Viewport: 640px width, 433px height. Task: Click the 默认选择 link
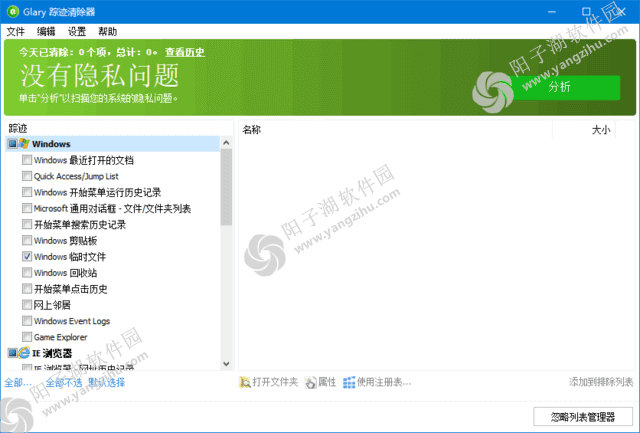click(107, 383)
